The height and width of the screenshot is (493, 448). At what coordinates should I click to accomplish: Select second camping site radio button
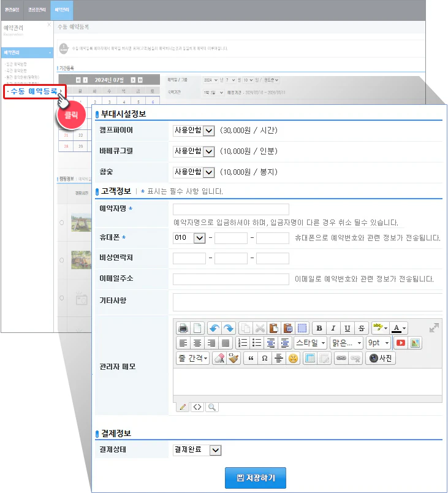coord(62,260)
